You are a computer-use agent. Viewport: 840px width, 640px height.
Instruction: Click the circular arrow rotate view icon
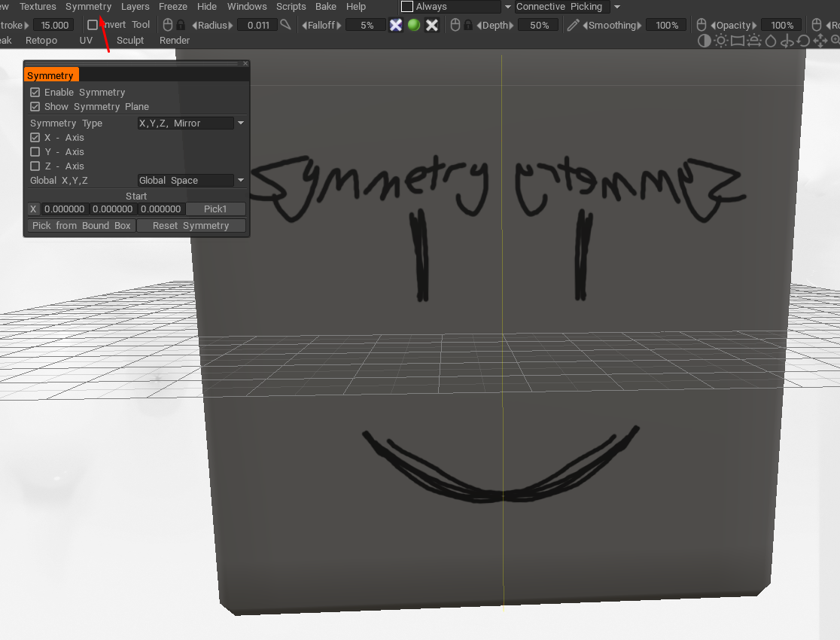point(803,41)
